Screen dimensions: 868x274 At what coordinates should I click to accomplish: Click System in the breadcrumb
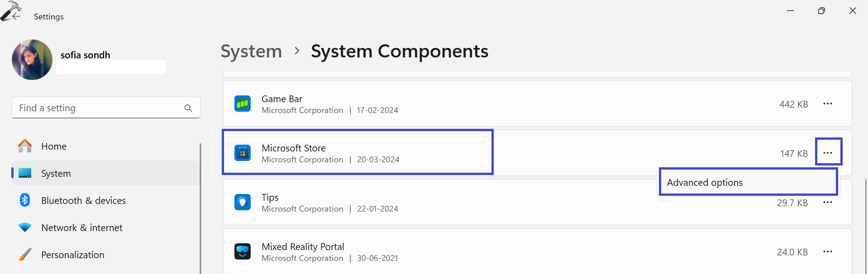(251, 52)
